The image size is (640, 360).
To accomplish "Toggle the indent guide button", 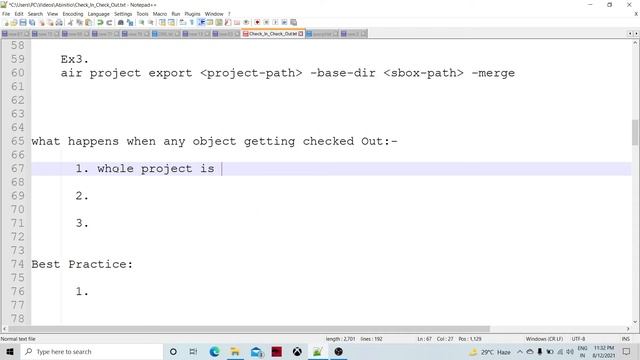I will point(201,22).
